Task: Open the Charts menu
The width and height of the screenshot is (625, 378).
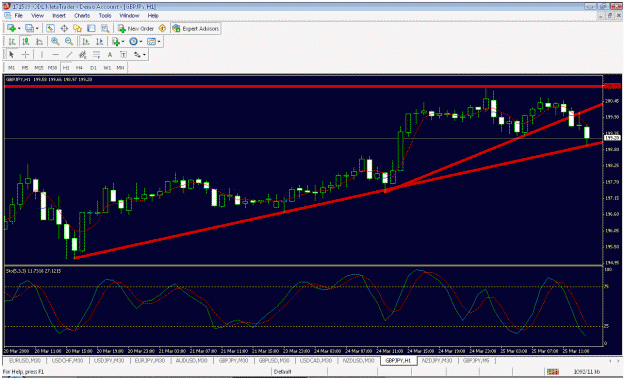Action: (x=82, y=16)
